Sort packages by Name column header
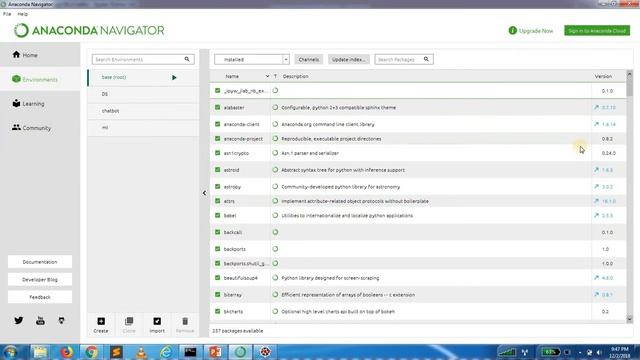The height and width of the screenshot is (360, 640). coord(232,76)
